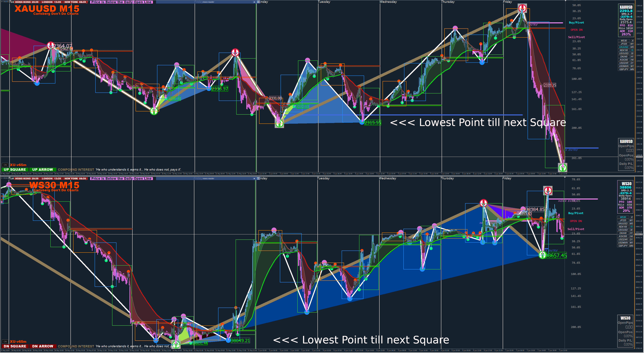The image size is (644, 353).
Task: Click the red crosshair marker next to 2364.07
Action: (51, 45)
